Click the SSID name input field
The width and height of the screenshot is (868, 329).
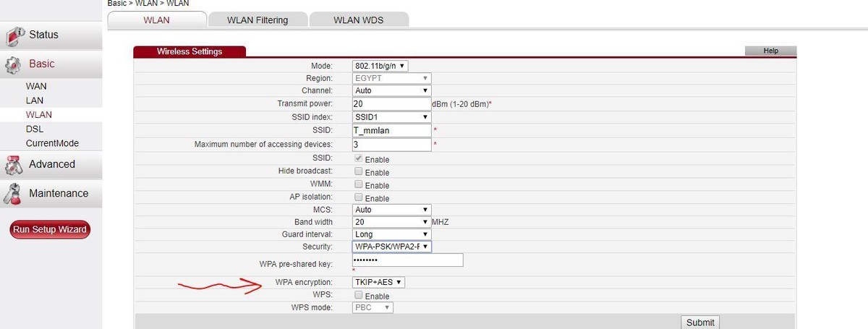391,130
